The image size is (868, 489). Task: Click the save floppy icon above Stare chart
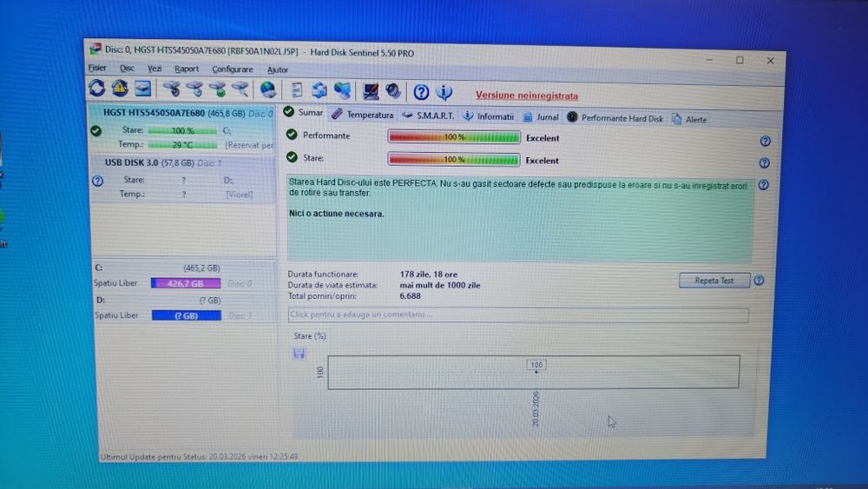[x=299, y=354]
